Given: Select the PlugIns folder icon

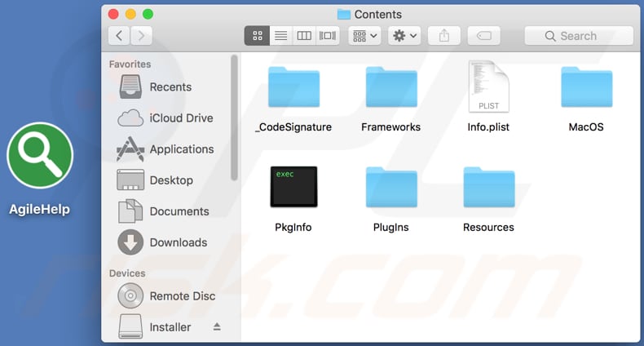Looking at the screenshot, I should click(x=391, y=188).
